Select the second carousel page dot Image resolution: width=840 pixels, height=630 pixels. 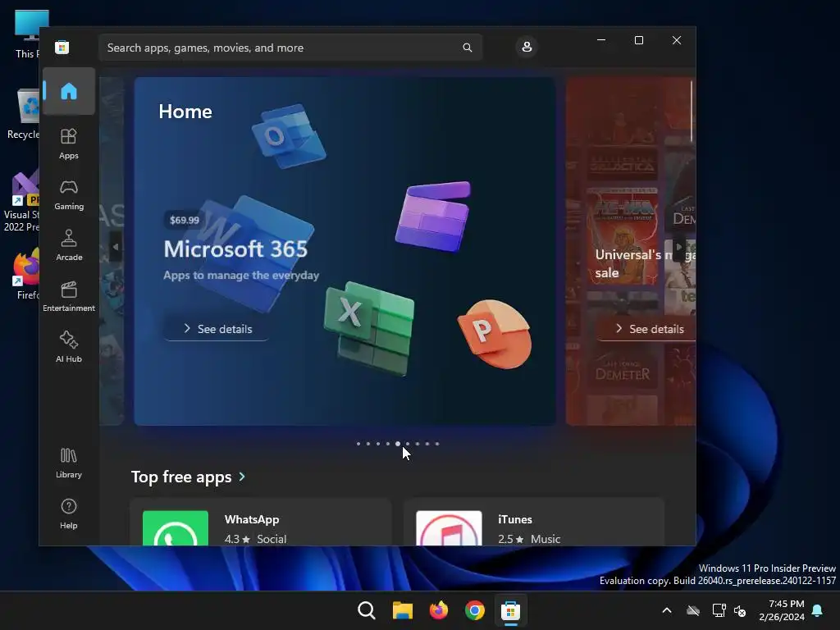point(368,444)
